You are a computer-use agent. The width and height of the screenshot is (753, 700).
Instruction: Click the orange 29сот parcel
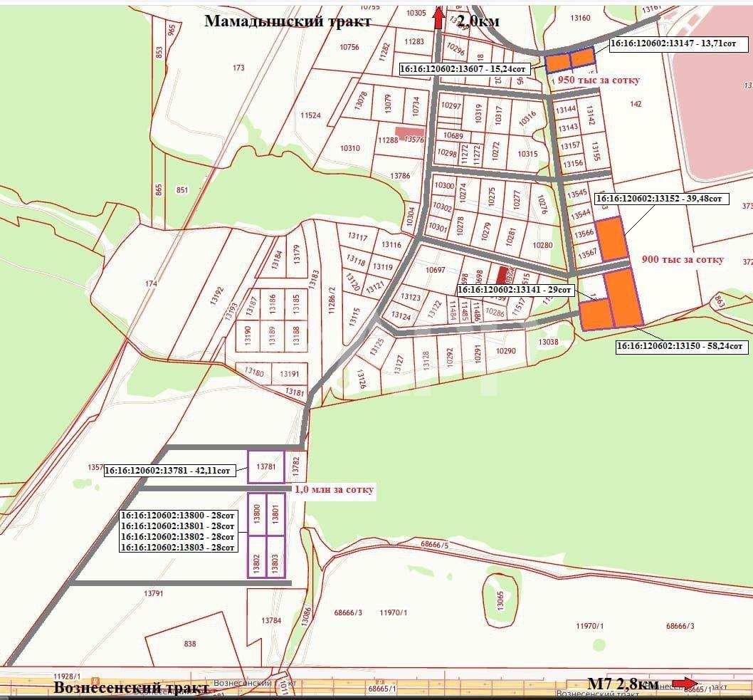595,314
